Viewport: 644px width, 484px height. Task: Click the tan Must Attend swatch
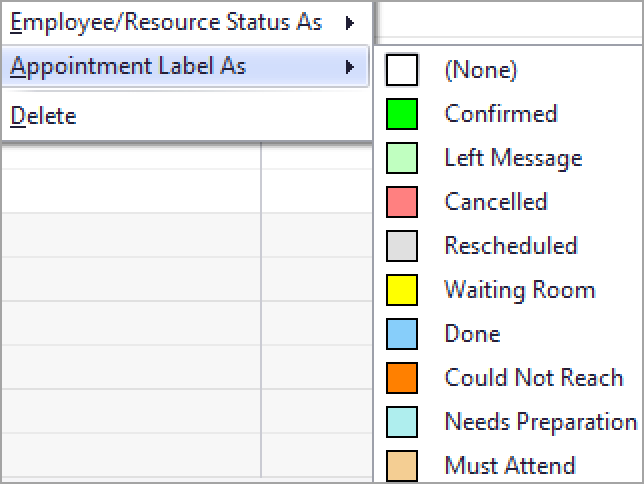(402, 466)
